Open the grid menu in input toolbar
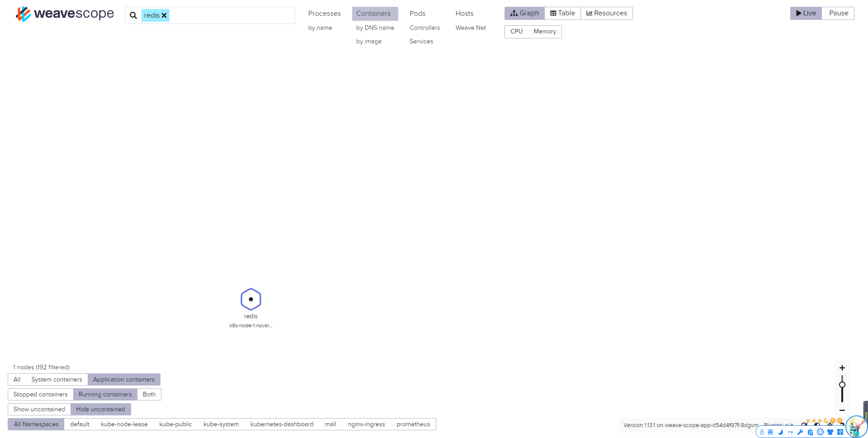This screenshot has width=868, height=438. click(840, 432)
